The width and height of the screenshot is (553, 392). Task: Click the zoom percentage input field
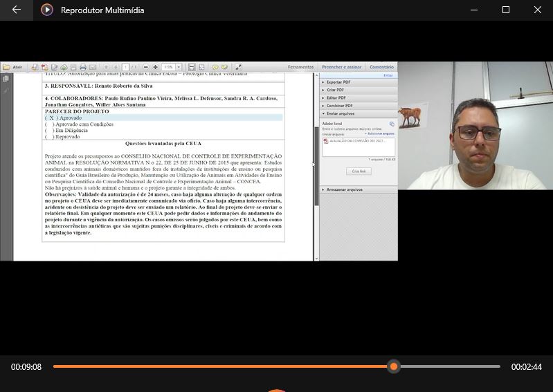[169, 67]
